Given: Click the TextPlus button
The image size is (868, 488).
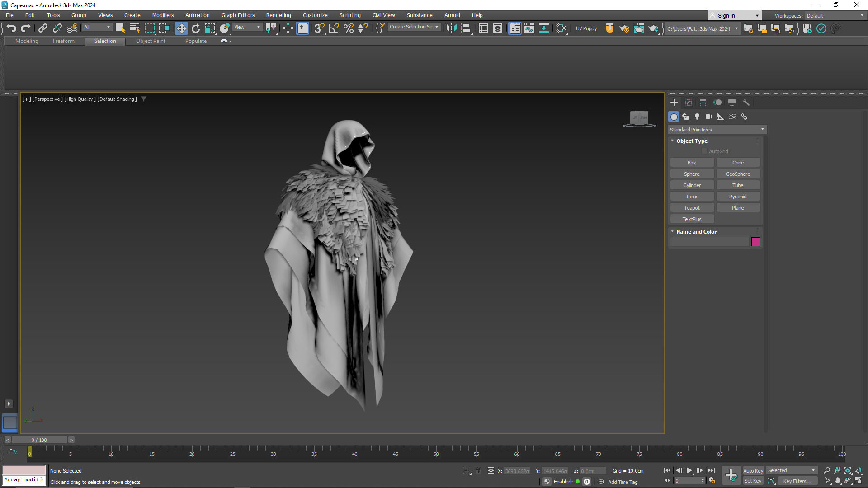Looking at the screenshot, I should [692, 219].
